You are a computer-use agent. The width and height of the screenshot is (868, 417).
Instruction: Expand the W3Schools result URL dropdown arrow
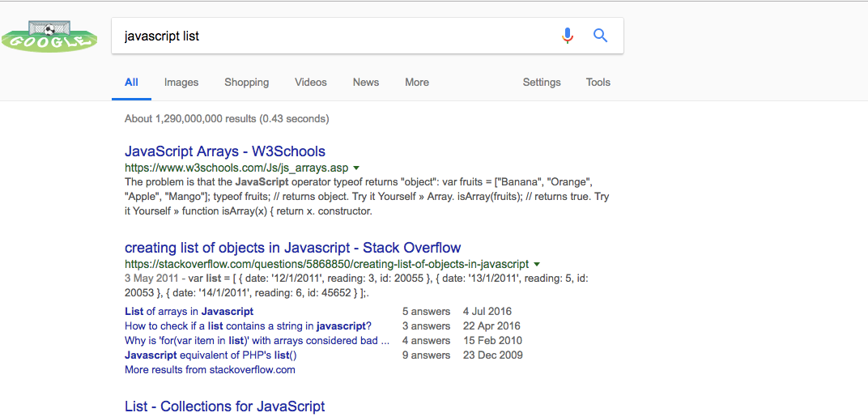coord(356,168)
